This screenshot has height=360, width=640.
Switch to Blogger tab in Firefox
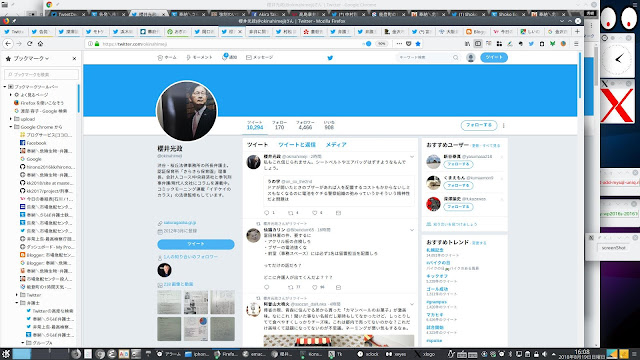pyautogui.click(x=476, y=31)
